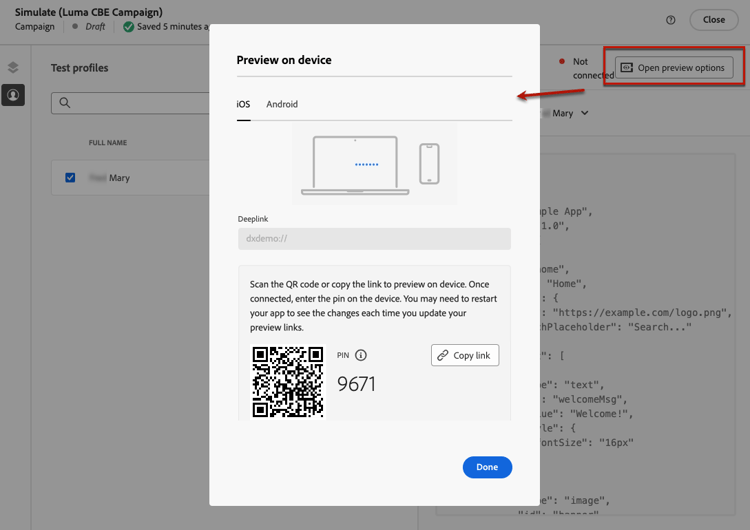750x530 pixels.
Task: Open preview options button
Action: 674,67
